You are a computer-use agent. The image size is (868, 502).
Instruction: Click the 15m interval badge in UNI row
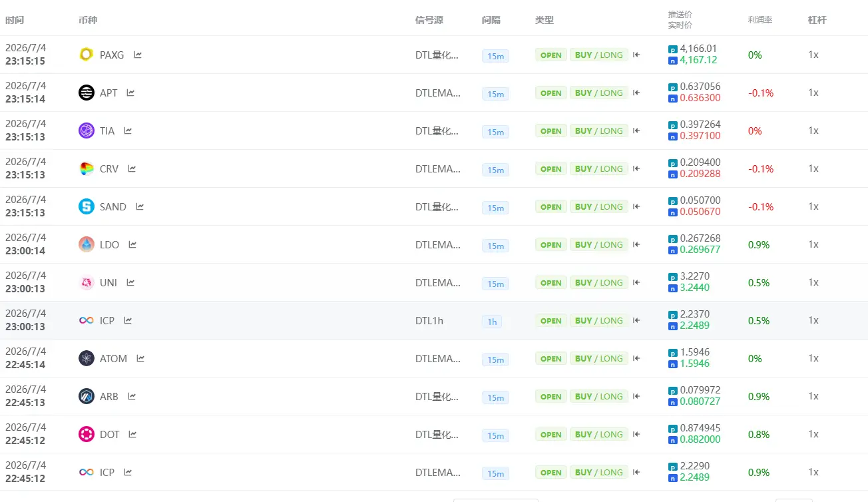click(x=495, y=284)
